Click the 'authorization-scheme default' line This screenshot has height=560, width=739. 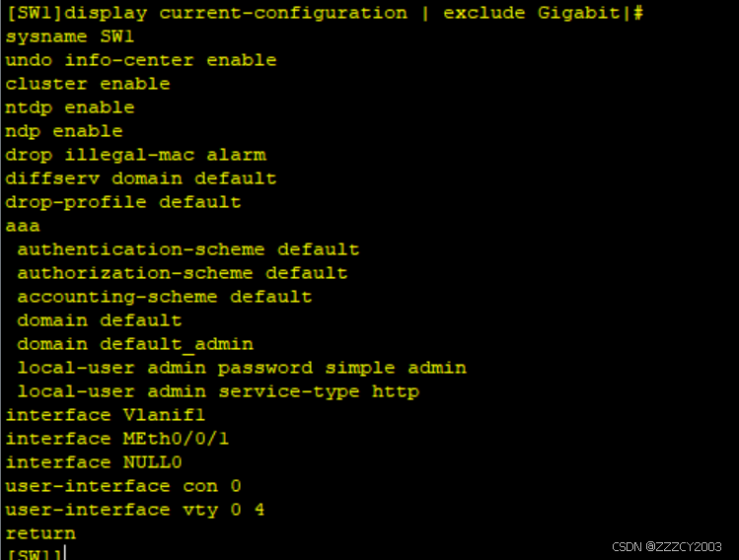pos(182,273)
